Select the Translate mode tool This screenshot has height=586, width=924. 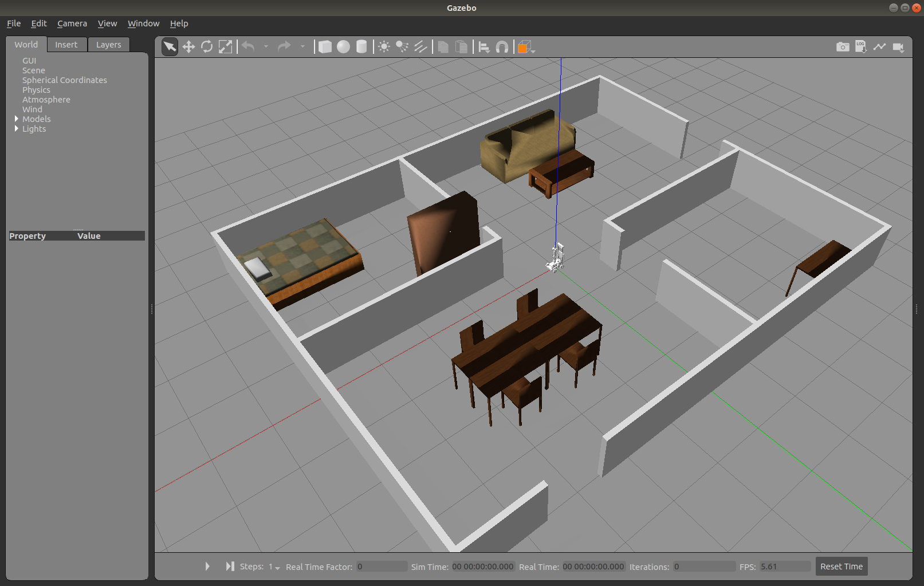point(188,46)
